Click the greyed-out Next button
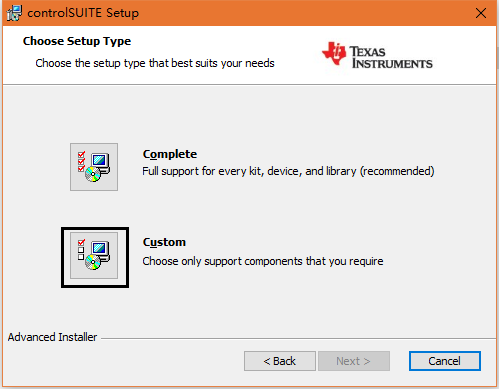The width and height of the screenshot is (499, 389). [x=354, y=361]
